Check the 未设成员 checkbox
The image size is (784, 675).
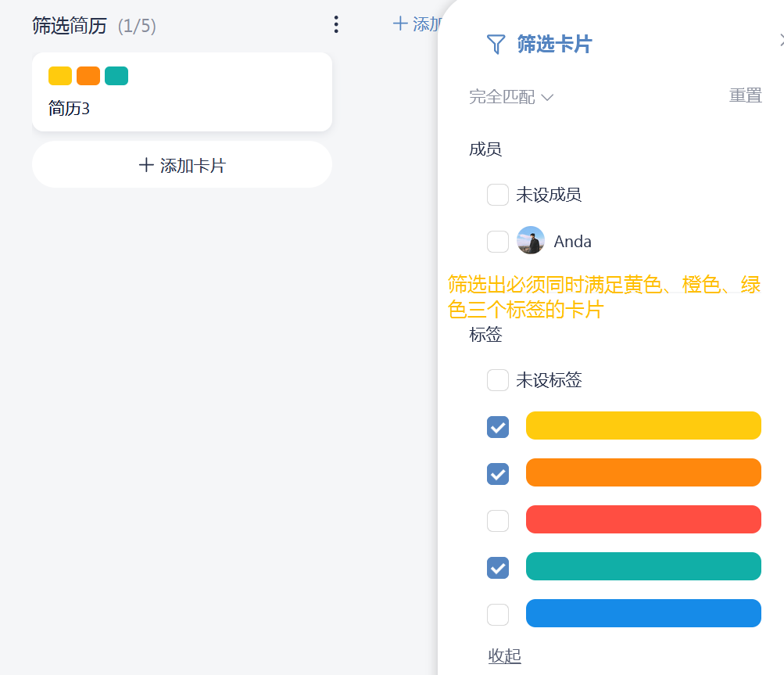pos(498,195)
